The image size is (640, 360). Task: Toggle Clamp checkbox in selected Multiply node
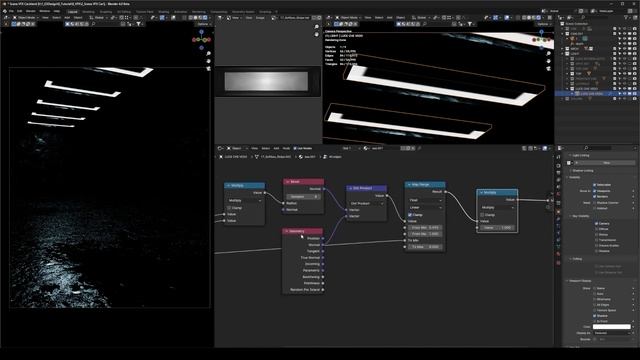coord(482,215)
